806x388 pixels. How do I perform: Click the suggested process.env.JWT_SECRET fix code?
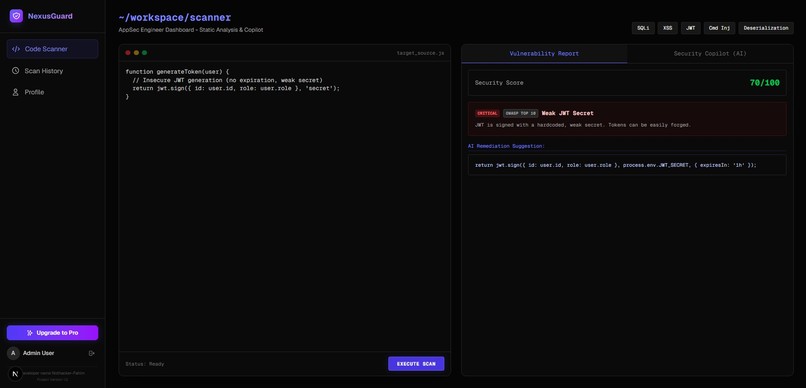click(x=616, y=165)
